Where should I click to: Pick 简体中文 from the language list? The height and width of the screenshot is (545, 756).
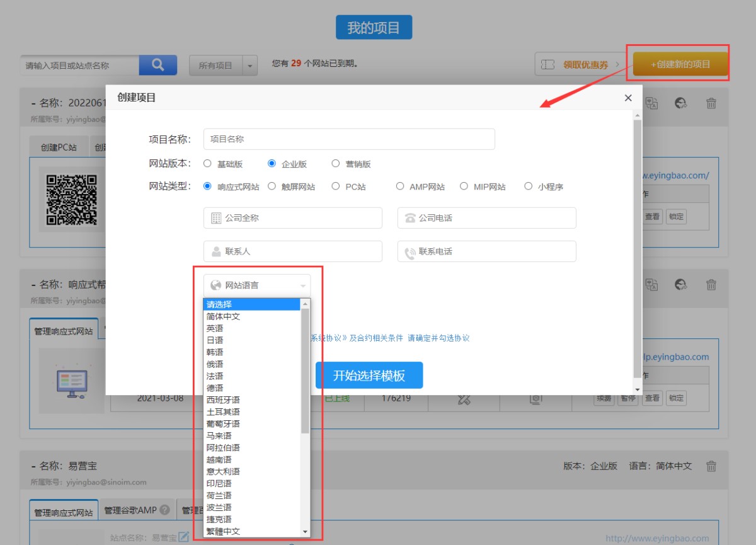point(223,316)
